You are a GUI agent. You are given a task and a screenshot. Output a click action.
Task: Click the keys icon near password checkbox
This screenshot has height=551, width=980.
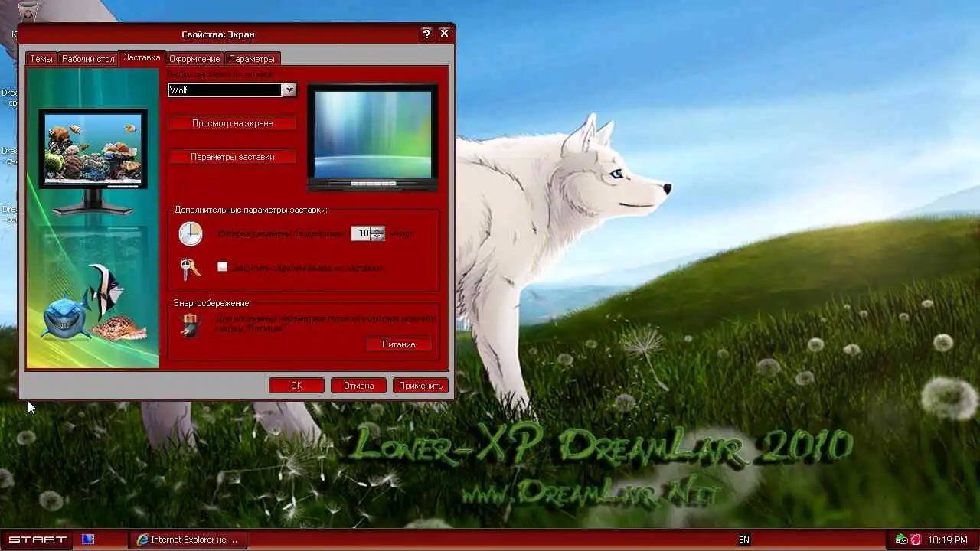pos(190,269)
